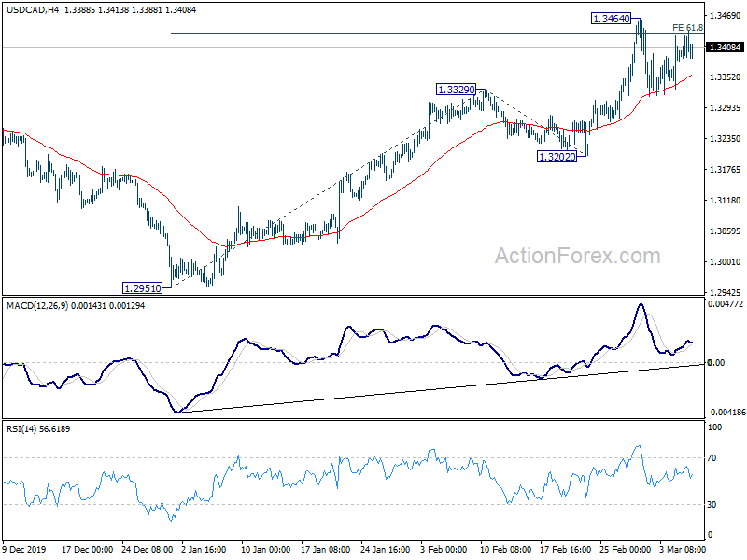
Task: Click the MACD -0.004186 scale value
Action: click(726, 413)
